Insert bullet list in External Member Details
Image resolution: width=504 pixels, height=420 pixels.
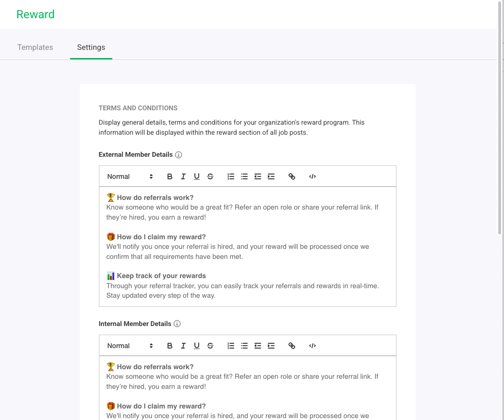coord(244,176)
